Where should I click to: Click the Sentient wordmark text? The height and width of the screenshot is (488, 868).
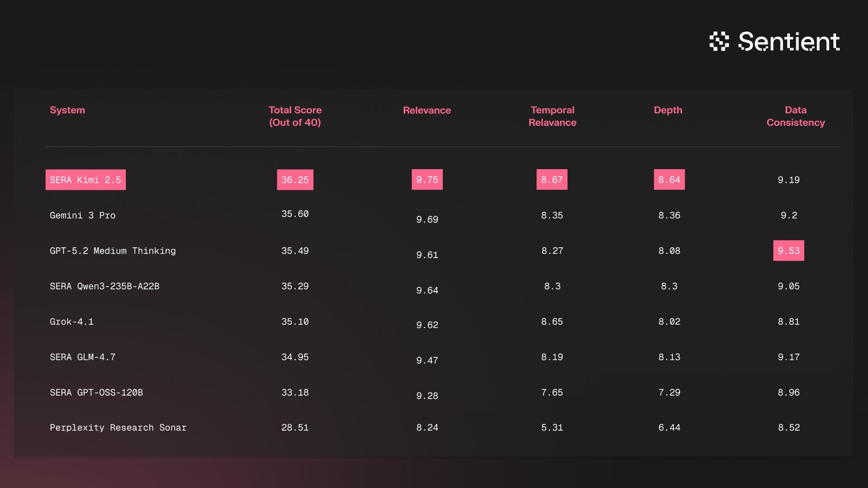(x=789, y=41)
